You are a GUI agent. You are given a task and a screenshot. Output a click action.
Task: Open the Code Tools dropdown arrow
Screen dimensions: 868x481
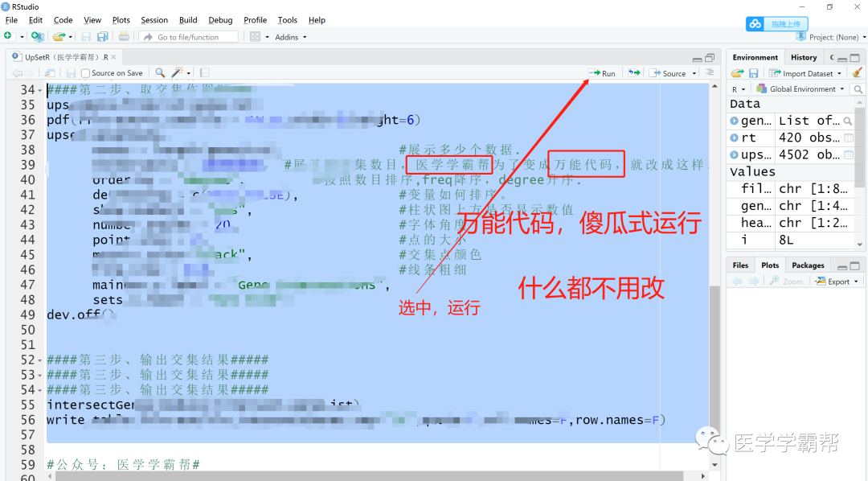click(189, 73)
